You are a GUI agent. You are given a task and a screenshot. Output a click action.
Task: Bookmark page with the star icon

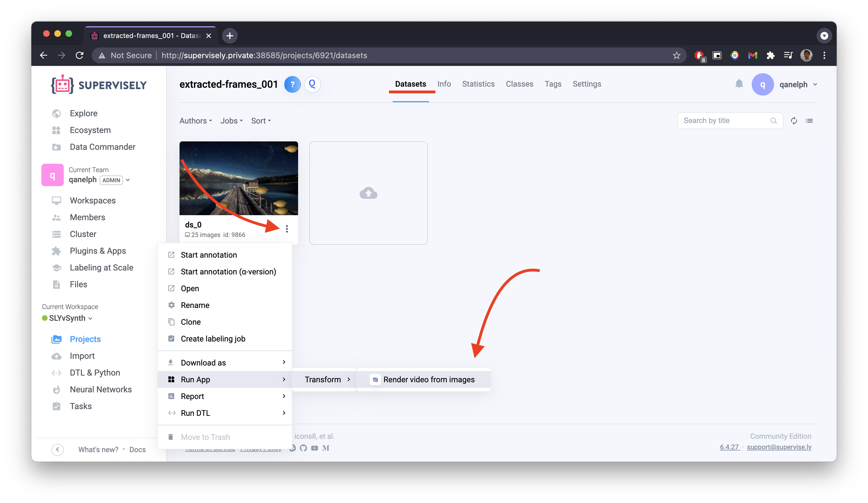click(x=676, y=55)
